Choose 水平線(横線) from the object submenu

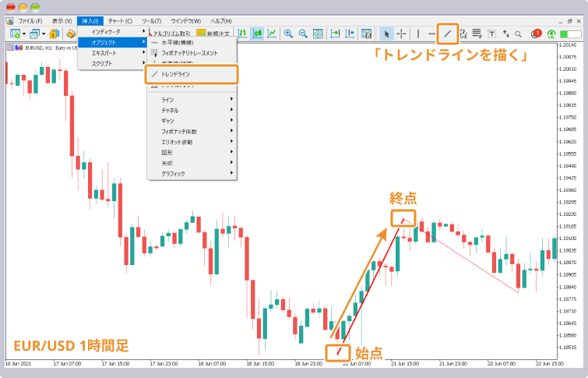[x=177, y=42]
